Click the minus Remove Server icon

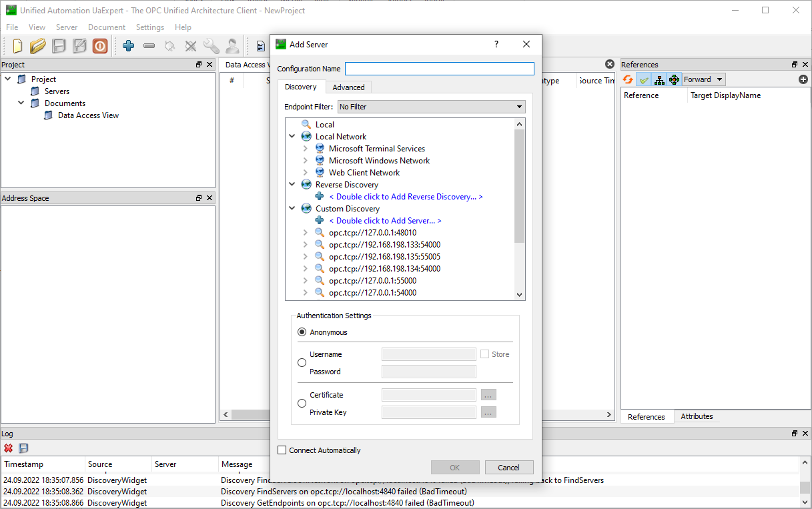click(149, 46)
